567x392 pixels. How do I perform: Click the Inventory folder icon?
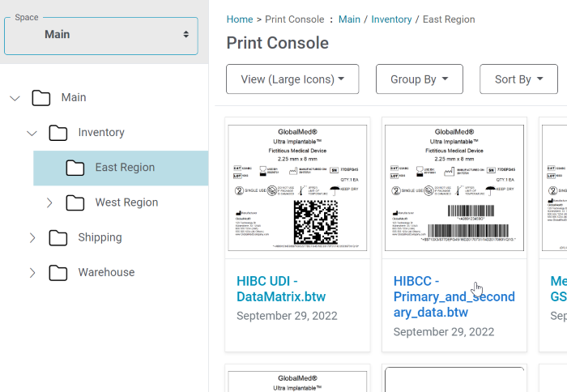pyautogui.click(x=58, y=133)
